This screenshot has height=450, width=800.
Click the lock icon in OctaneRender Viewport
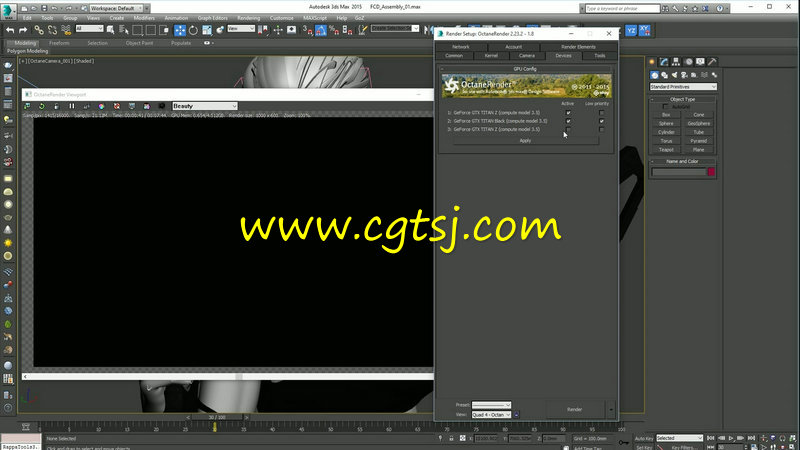(x=57, y=106)
